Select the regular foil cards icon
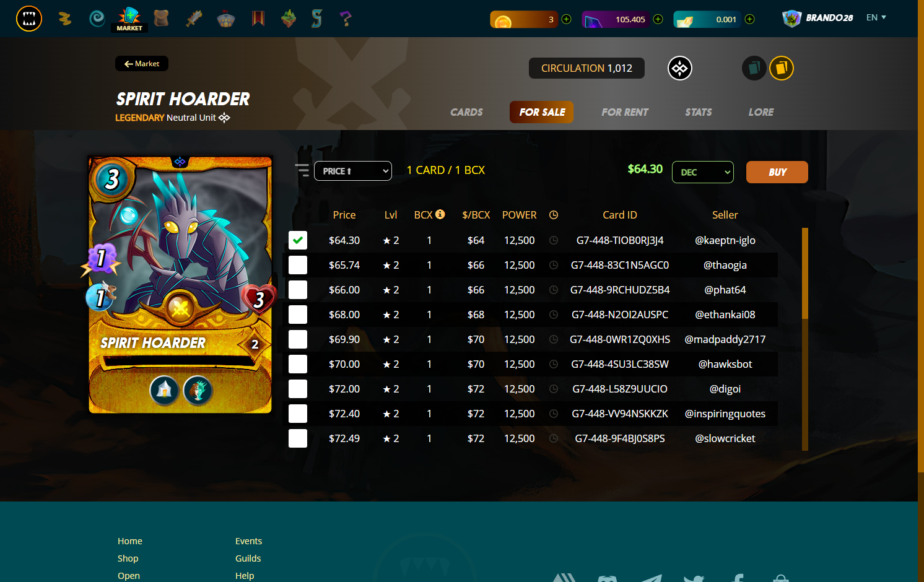 pyautogui.click(x=754, y=68)
